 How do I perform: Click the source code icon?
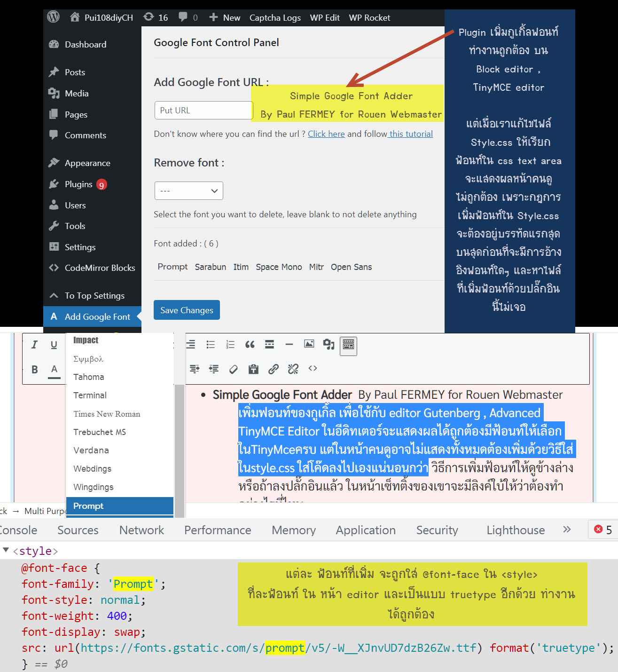coord(313,368)
